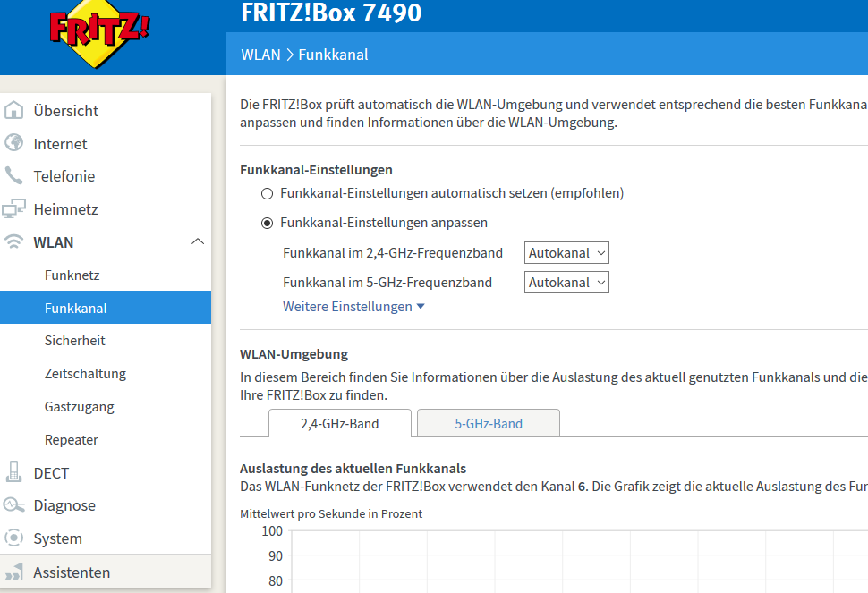Open the Assistenten menu
The width and height of the screenshot is (868, 593).
click(106, 572)
